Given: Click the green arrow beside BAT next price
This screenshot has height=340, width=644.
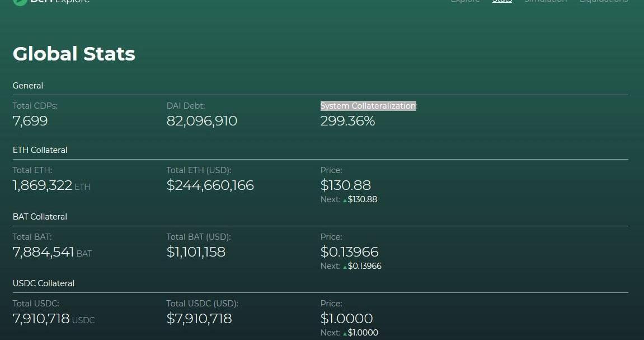Looking at the screenshot, I should tap(345, 267).
